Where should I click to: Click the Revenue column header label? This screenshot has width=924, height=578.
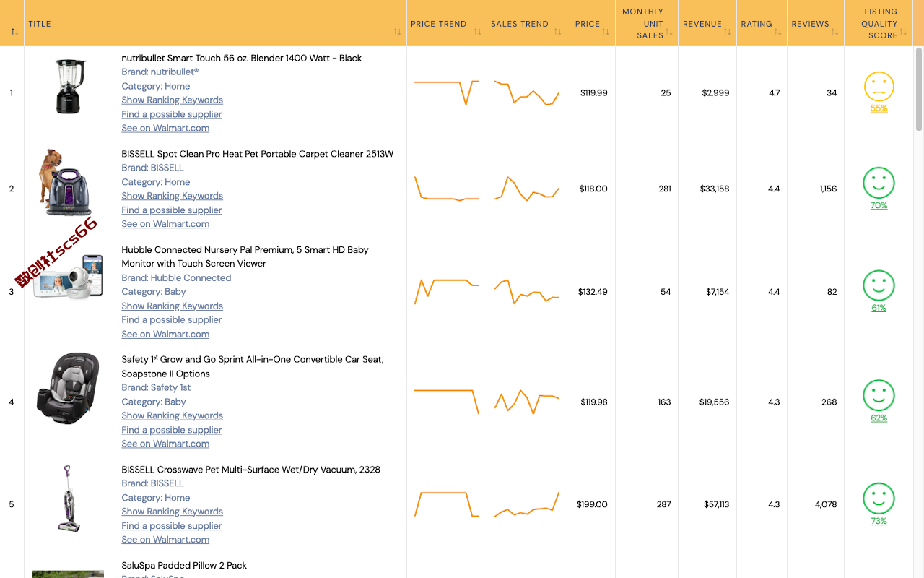(702, 24)
